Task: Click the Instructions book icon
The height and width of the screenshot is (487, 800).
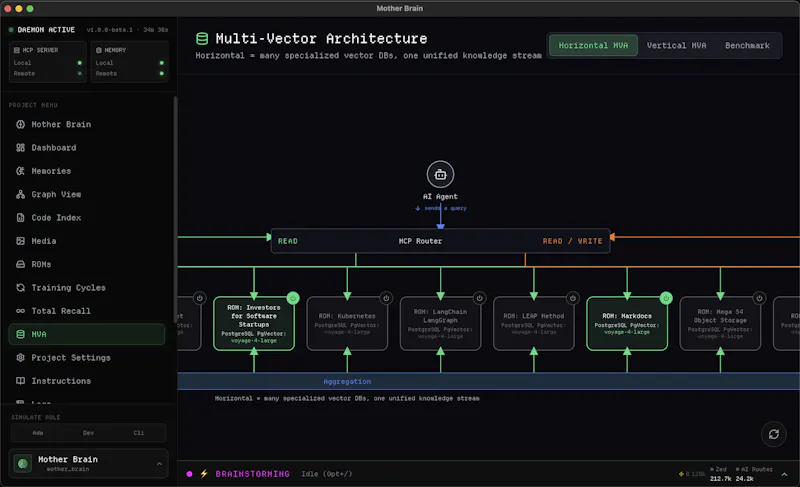Action: point(20,381)
